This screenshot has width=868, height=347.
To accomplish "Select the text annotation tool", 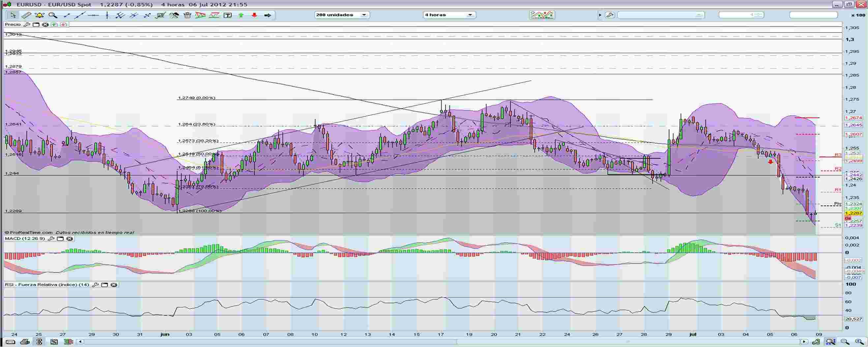I will coord(228,15).
